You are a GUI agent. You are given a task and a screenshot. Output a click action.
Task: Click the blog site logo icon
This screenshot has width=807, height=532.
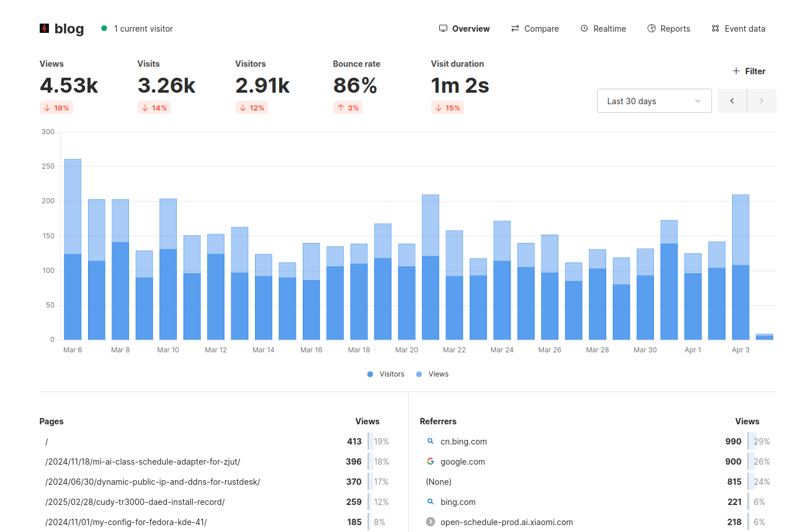point(44,28)
